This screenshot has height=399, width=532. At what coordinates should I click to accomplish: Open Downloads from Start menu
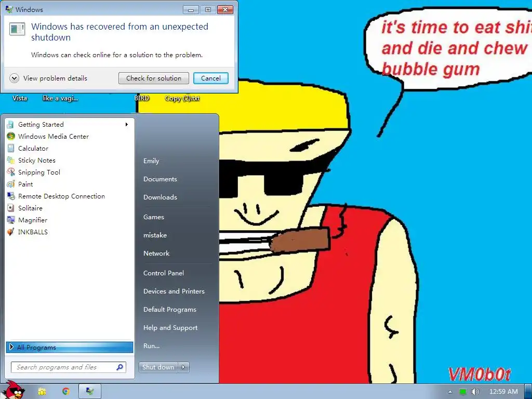[160, 197]
